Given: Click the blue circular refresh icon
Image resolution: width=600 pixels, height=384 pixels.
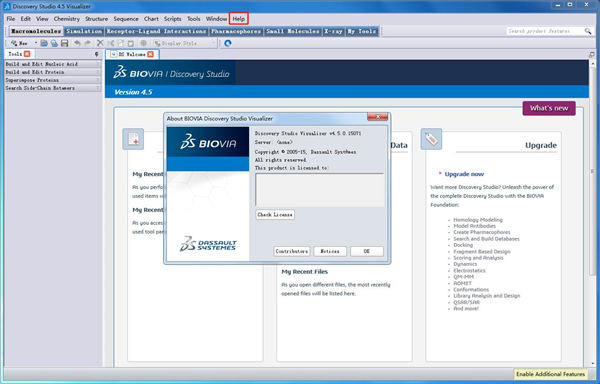Looking at the screenshot, I should (228, 43).
